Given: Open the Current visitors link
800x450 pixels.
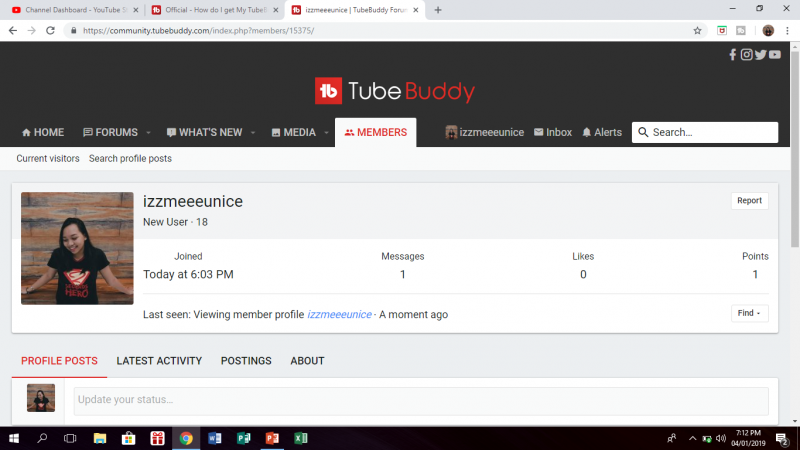Looking at the screenshot, I should point(48,158).
